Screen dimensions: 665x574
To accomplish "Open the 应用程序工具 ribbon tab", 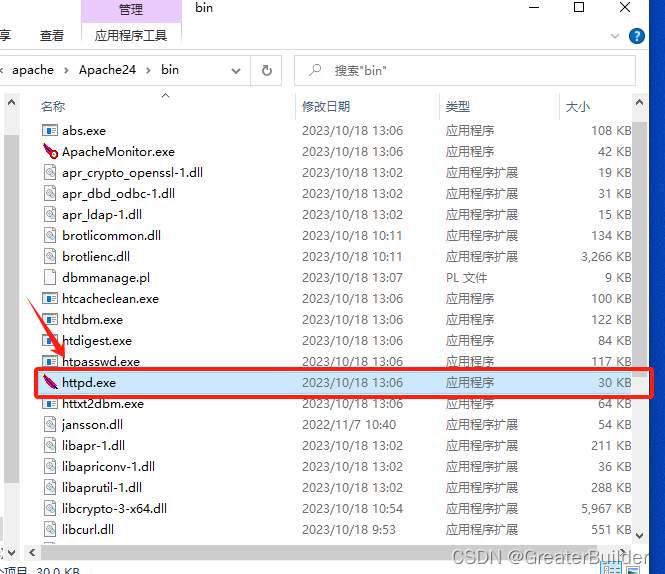I will [130, 36].
